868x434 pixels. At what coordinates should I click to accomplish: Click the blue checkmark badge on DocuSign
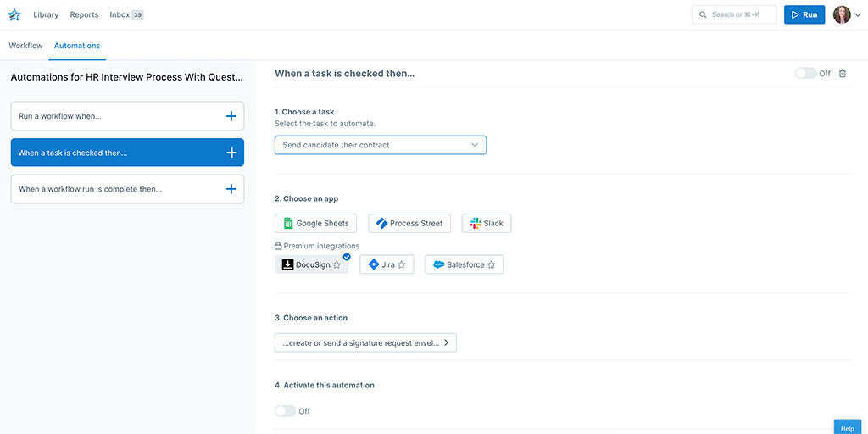click(x=347, y=257)
